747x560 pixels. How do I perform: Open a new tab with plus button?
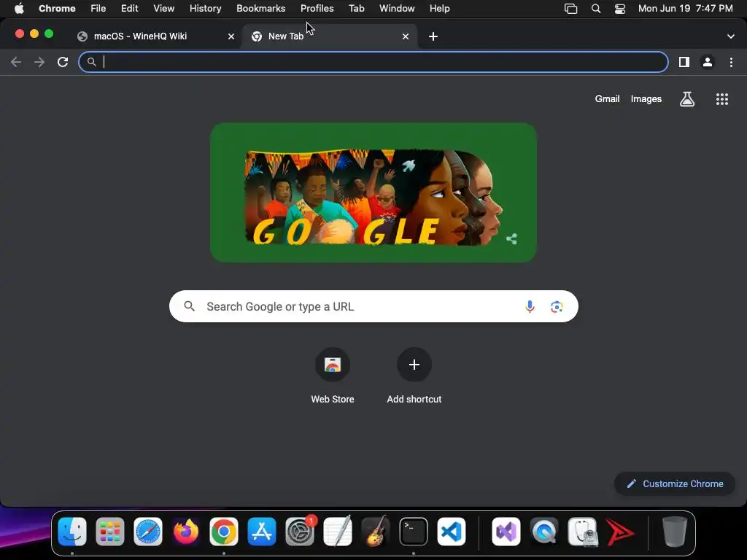tap(433, 36)
